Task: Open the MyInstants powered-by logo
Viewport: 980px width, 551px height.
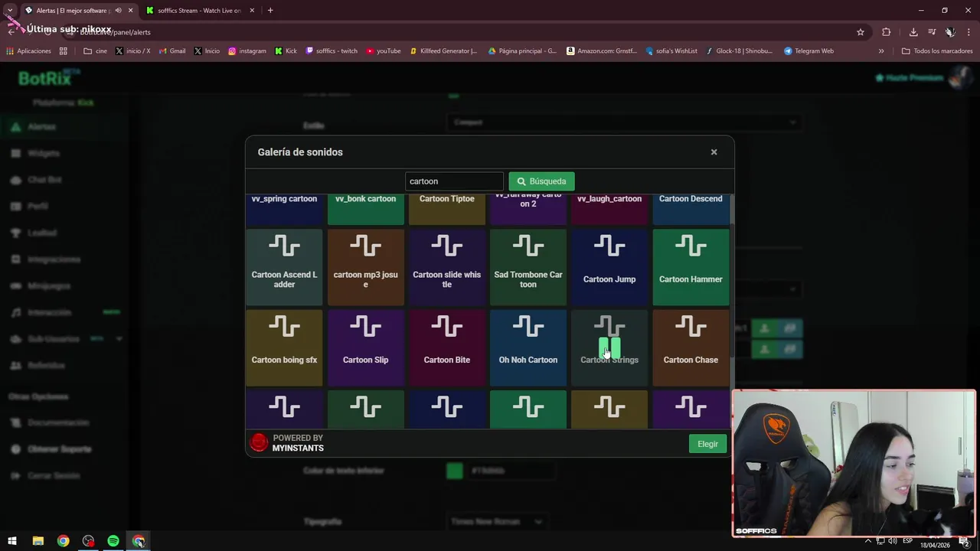Action: [260, 442]
